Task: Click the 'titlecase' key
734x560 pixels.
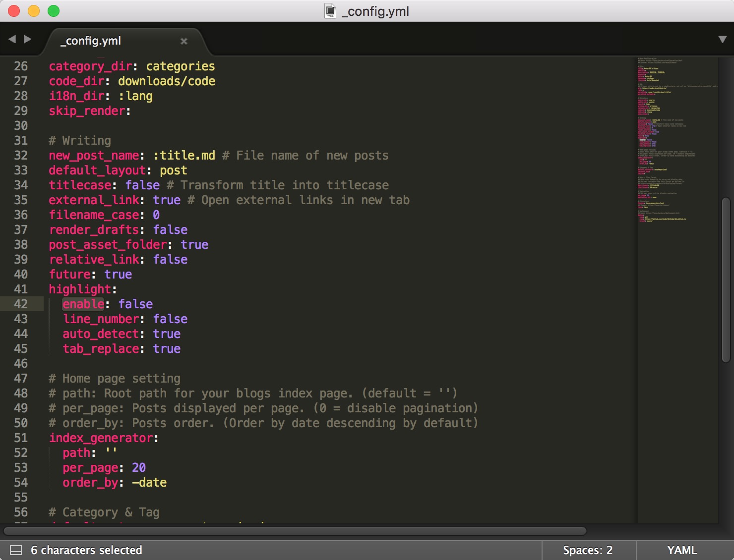Action: tap(80, 185)
